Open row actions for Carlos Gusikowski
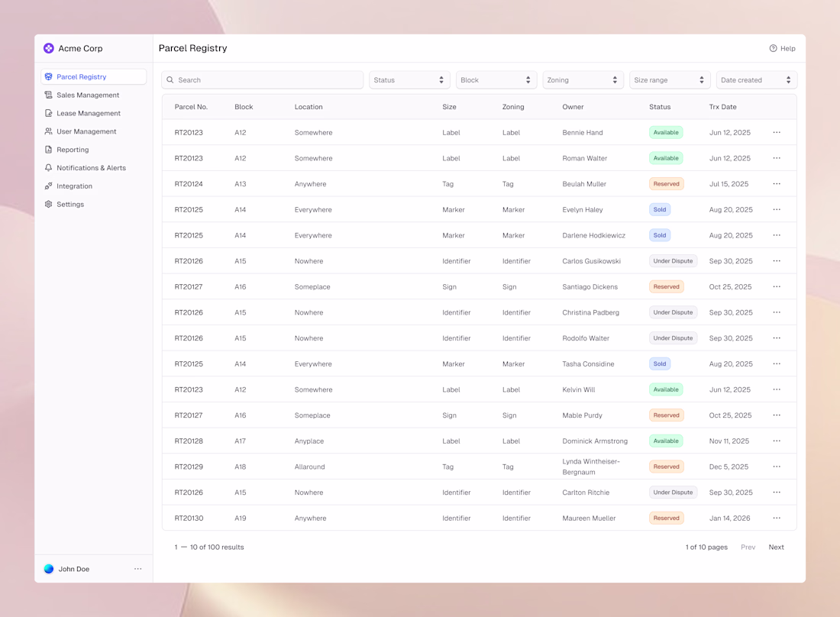The image size is (840, 617). (777, 261)
